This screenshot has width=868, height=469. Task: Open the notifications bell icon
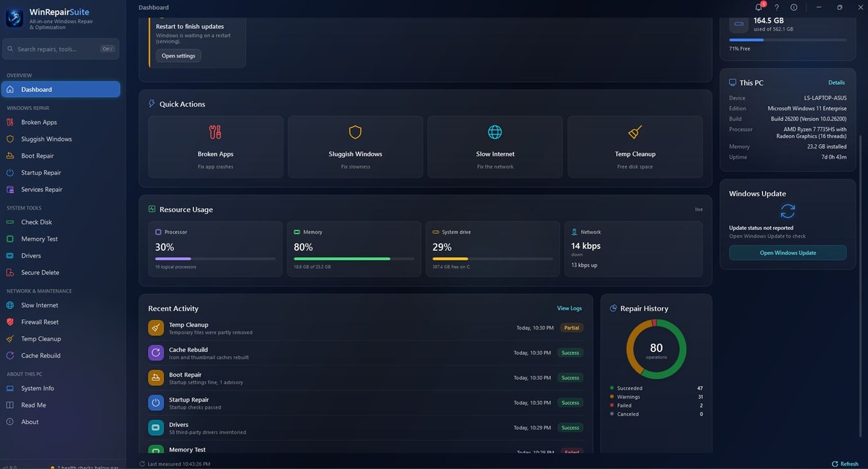(x=759, y=7)
